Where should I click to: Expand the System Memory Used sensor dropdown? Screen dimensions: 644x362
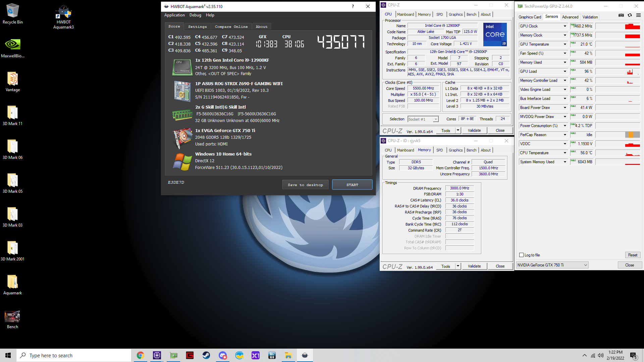[x=565, y=162]
